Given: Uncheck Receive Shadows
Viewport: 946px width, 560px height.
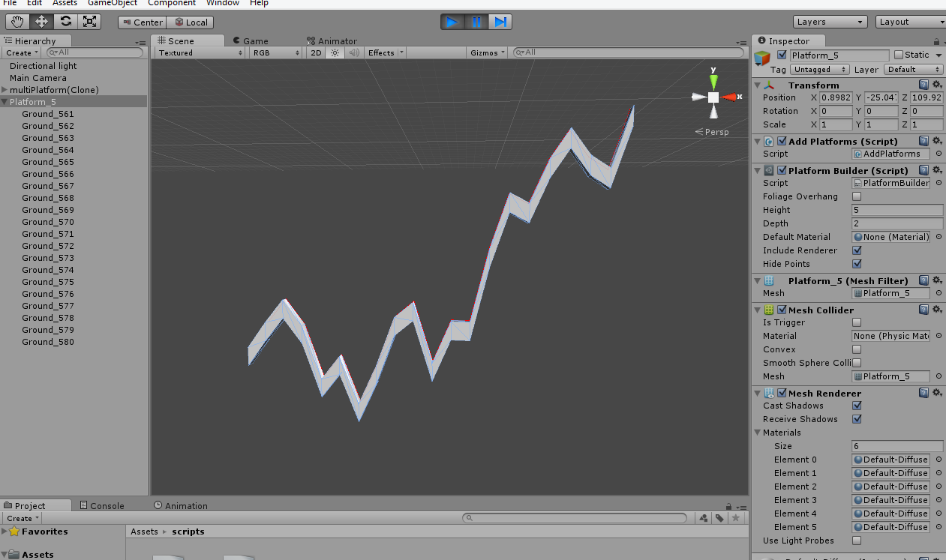Looking at the screenshot, I should 857,419.
